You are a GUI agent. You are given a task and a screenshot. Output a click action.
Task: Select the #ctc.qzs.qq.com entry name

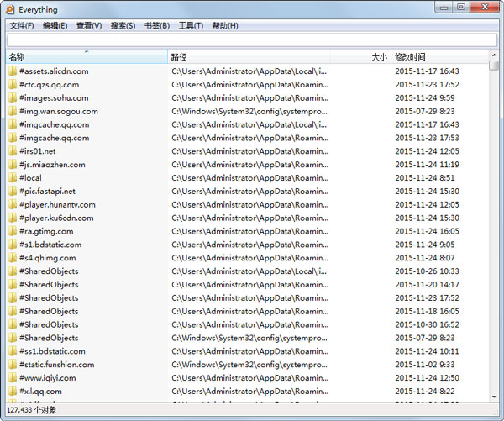50,85
